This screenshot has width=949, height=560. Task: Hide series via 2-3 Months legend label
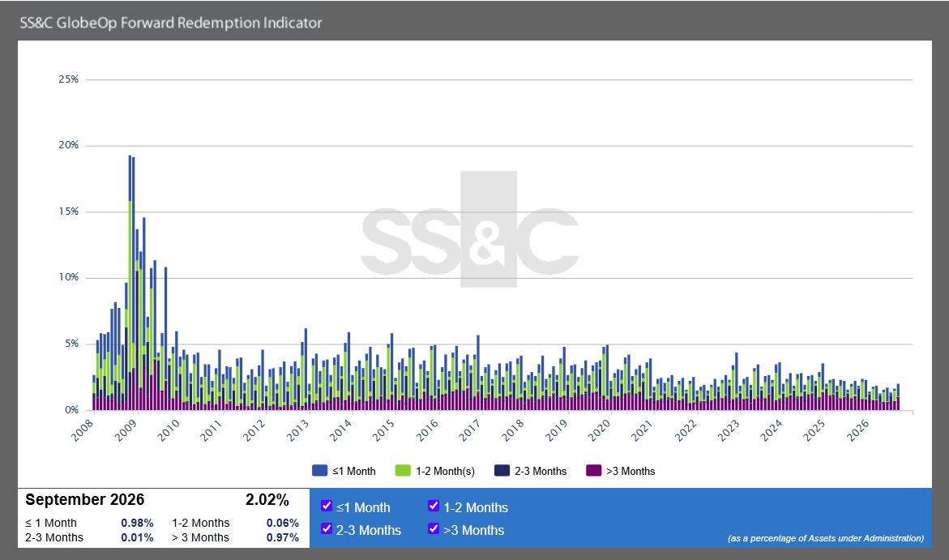(541, 471)
